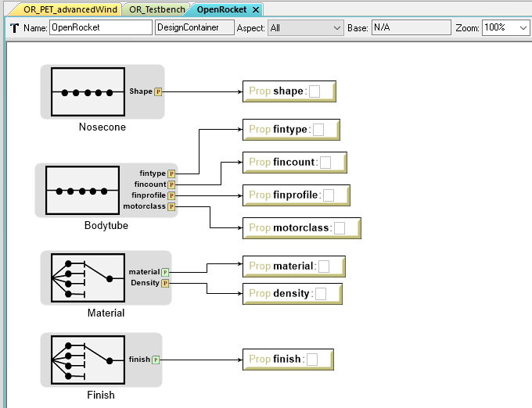
Task: Close the OpenRocket tab
Action: pos(256,10)
